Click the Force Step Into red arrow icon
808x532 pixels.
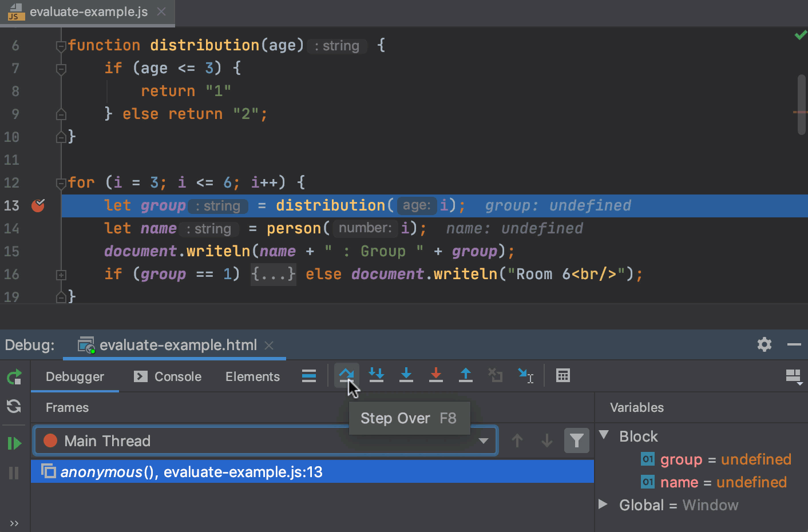(436, 375)
